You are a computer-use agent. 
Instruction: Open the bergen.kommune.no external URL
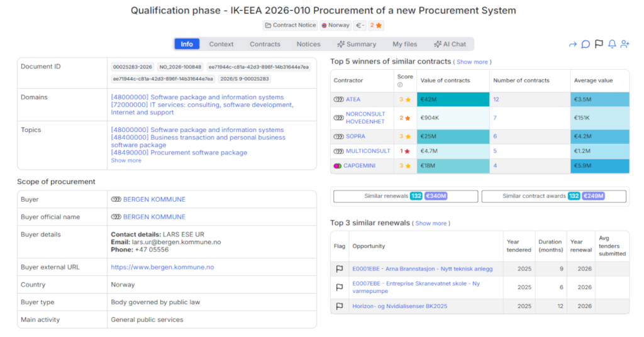162,267
